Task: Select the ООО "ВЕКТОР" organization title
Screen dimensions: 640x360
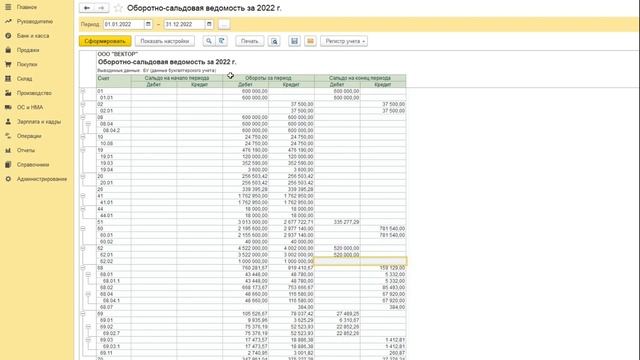Action: click(x=118, y=54)
